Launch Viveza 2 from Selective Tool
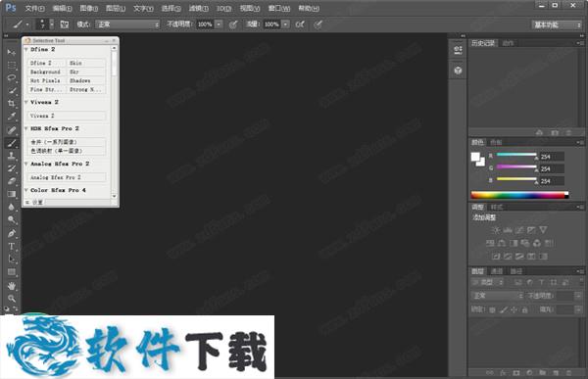This screenshot has width=588, height=379. pyautogui.click(x=67, y=116)
